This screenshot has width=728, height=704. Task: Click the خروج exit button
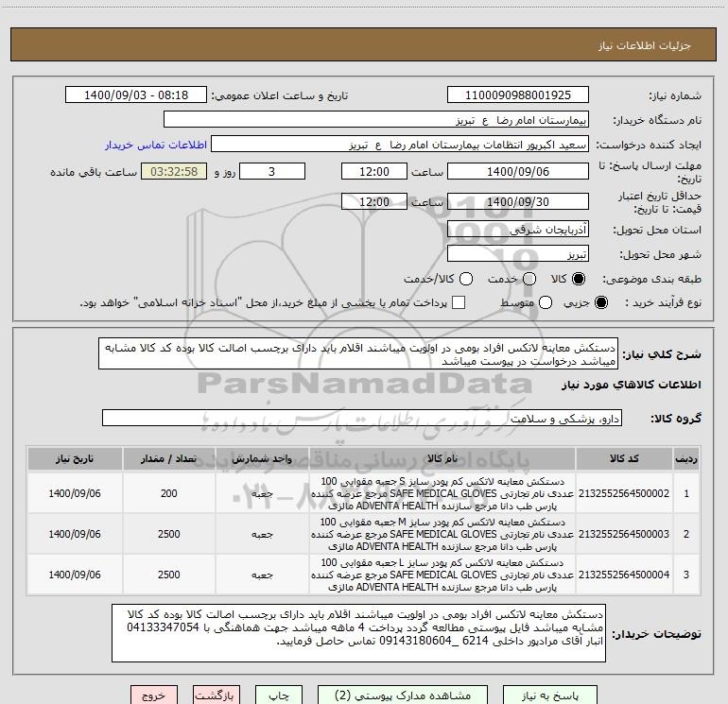(x=154, y=695)
